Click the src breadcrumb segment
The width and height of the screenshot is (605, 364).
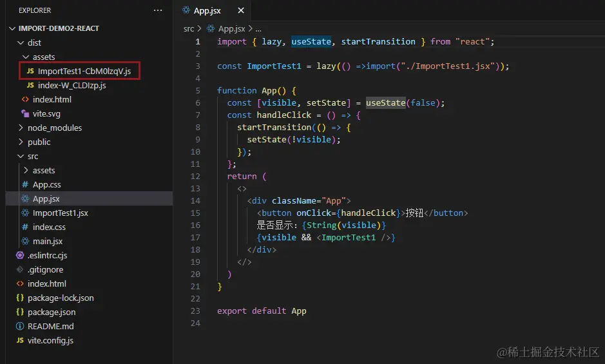point(189,28)
